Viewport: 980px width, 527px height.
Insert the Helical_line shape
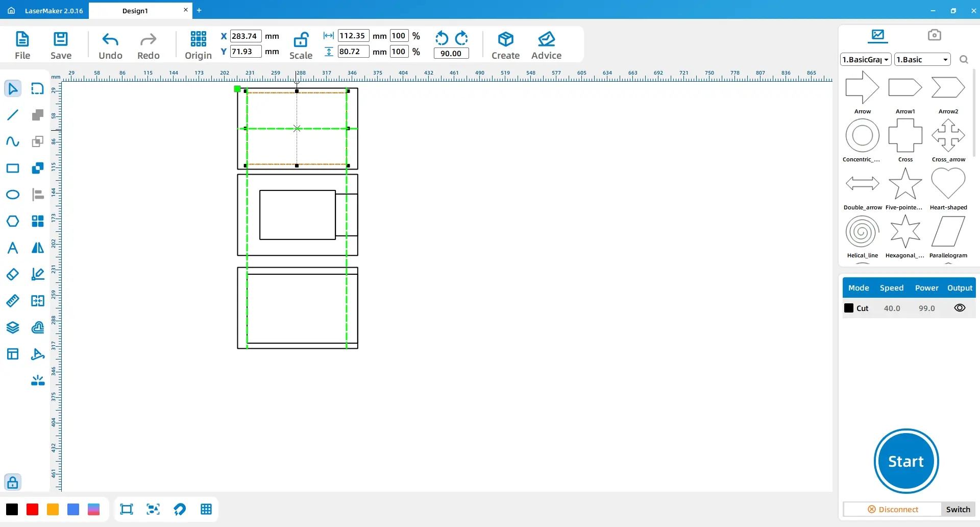click(x=863, y=236)
